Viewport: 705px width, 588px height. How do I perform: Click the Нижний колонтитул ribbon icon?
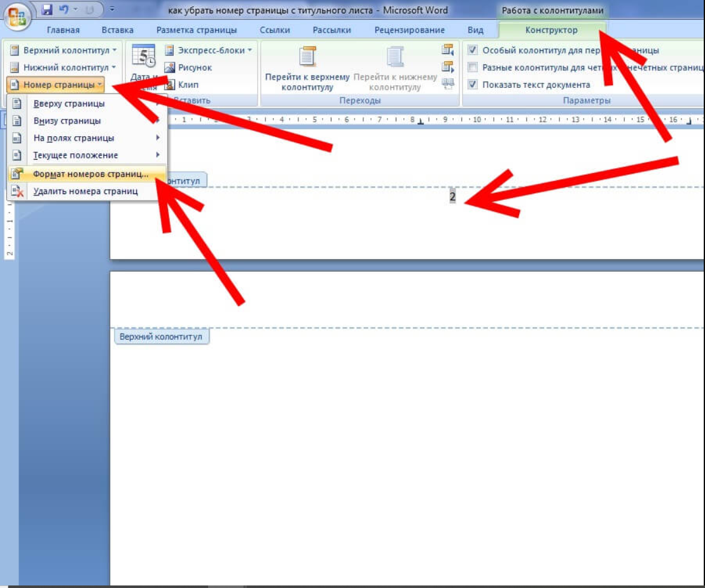pos(15,67)
